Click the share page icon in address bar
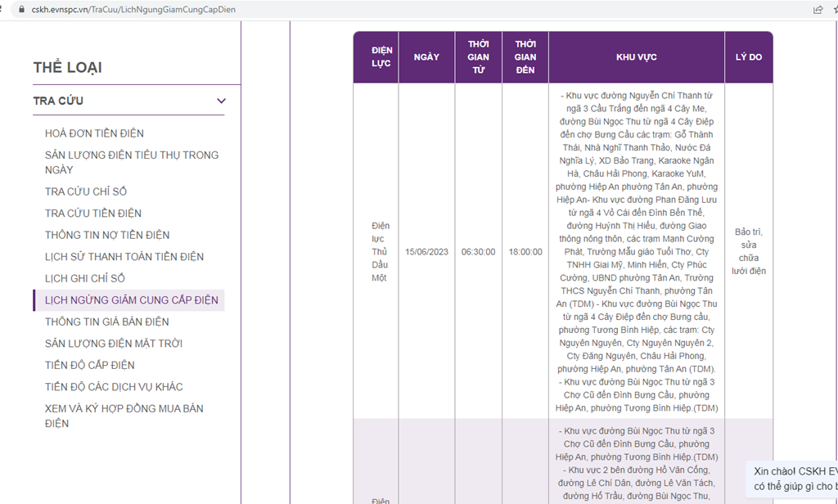This screenshot has width=838, height=504. click(x=818, y=10)
